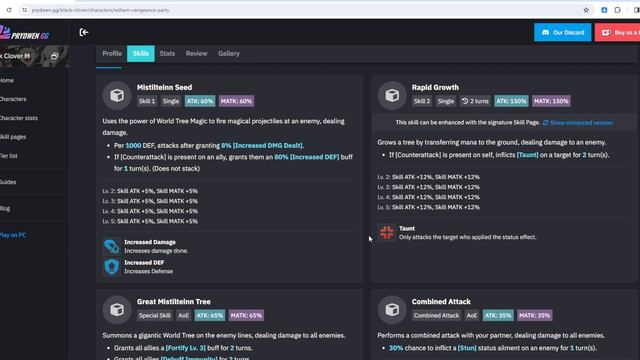This screenshot has height=360, width=640.
Task: Open Characters in the sidebar
Action: pos(13,99)
